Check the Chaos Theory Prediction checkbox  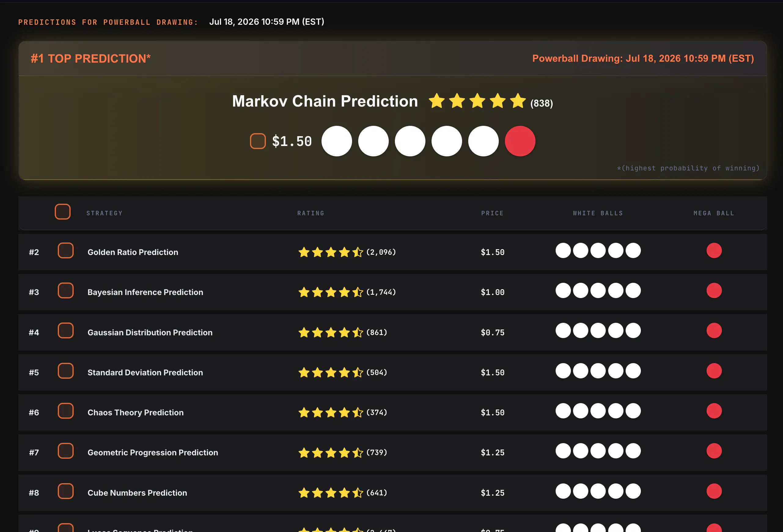tap(66, 411)
